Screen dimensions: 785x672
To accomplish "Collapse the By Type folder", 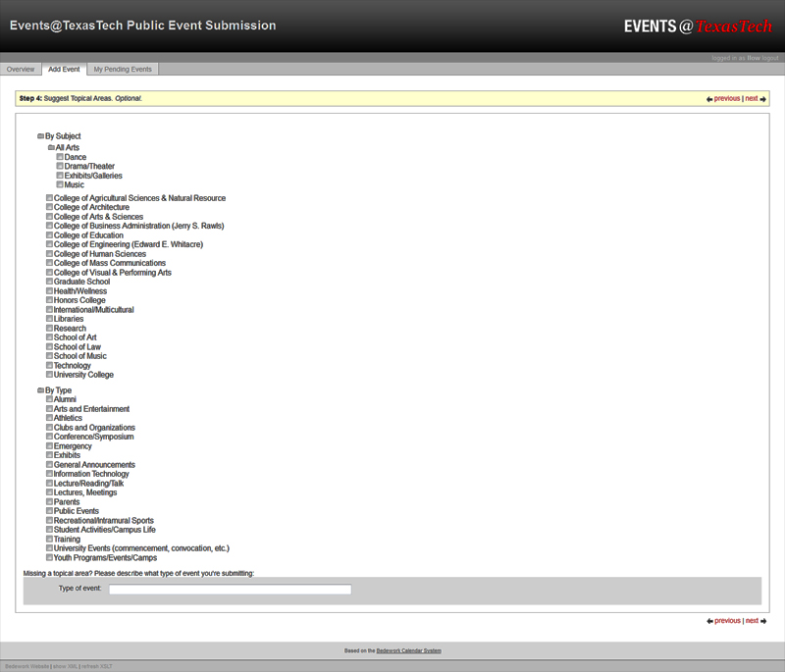I will pyautogui.click(x=40, y=390).
